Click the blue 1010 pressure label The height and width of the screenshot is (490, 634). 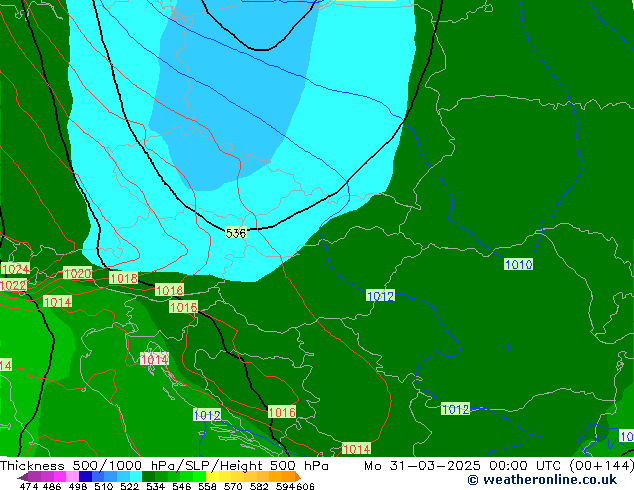tap(518, 264)
